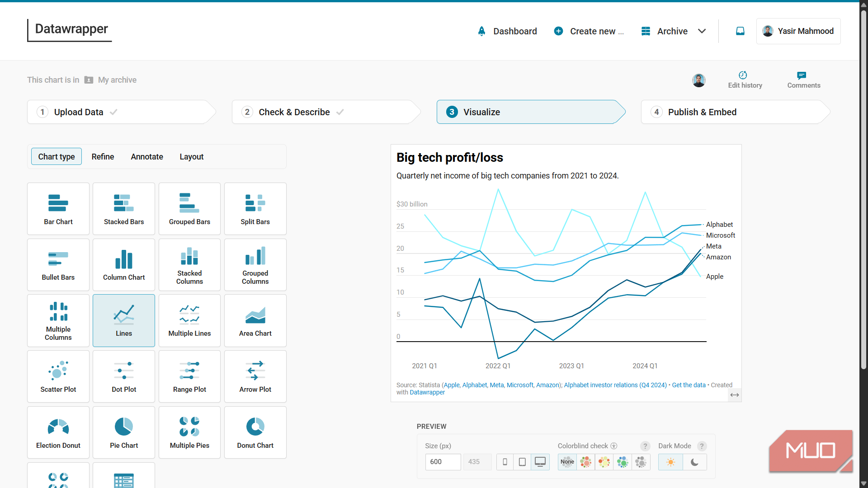The image size is (868, 488).
Task: Click the Get the data link
Action: (x=689, y=385)
